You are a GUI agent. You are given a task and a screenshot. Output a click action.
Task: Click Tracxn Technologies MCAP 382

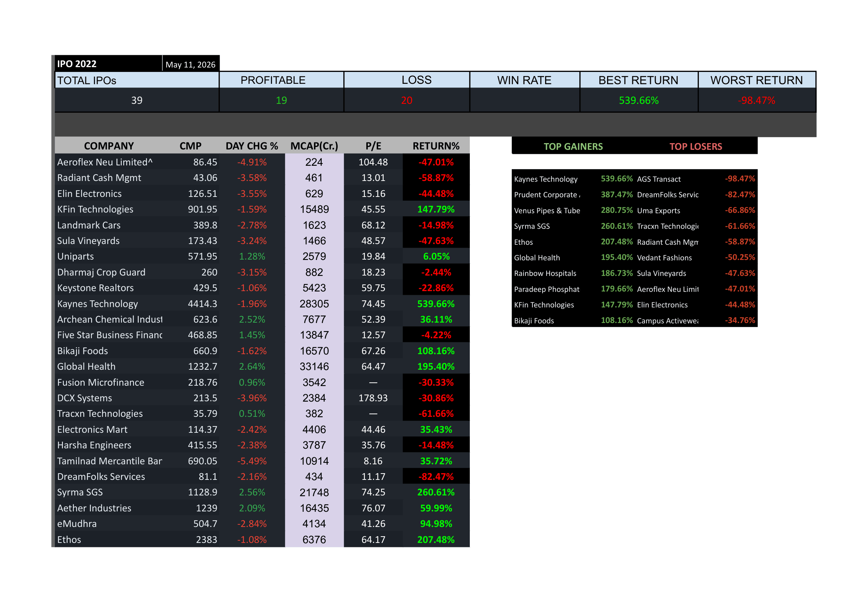point(314,413)
